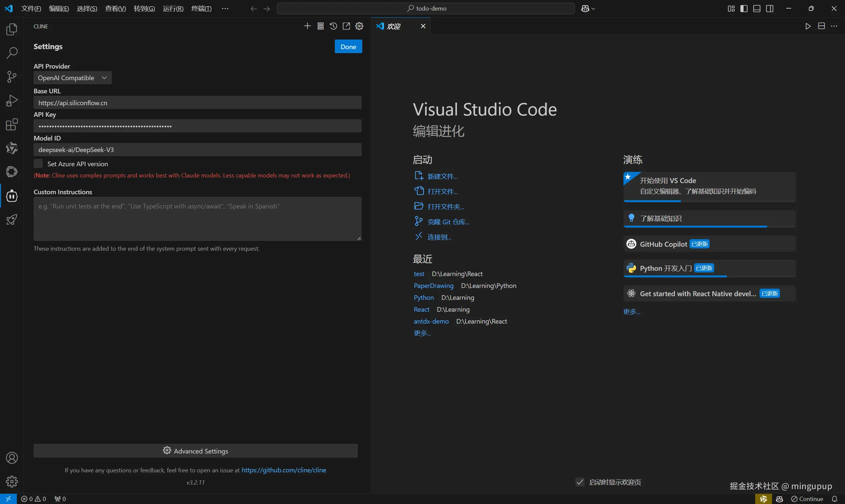Expand the hidden menu items ellipsis
This screenshot has width=845, height=504.
point(225,9)
